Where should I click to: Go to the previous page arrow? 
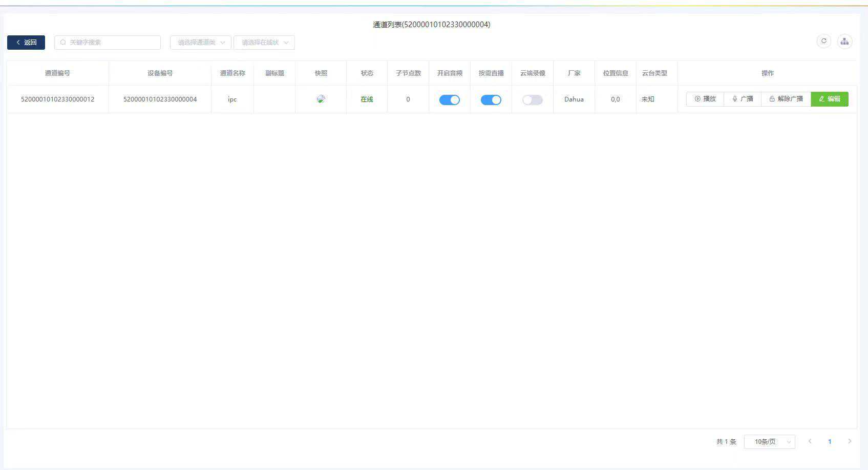coord(810,441)
